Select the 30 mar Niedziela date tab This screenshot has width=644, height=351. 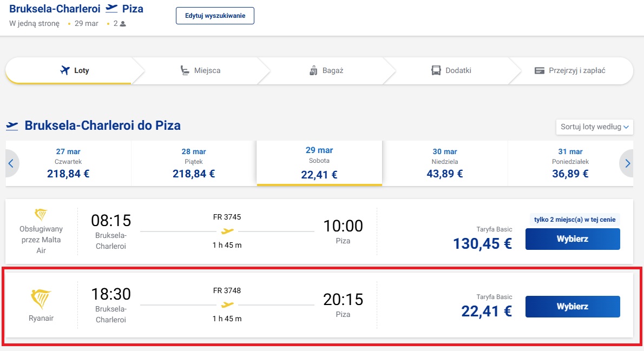(445, 163)
